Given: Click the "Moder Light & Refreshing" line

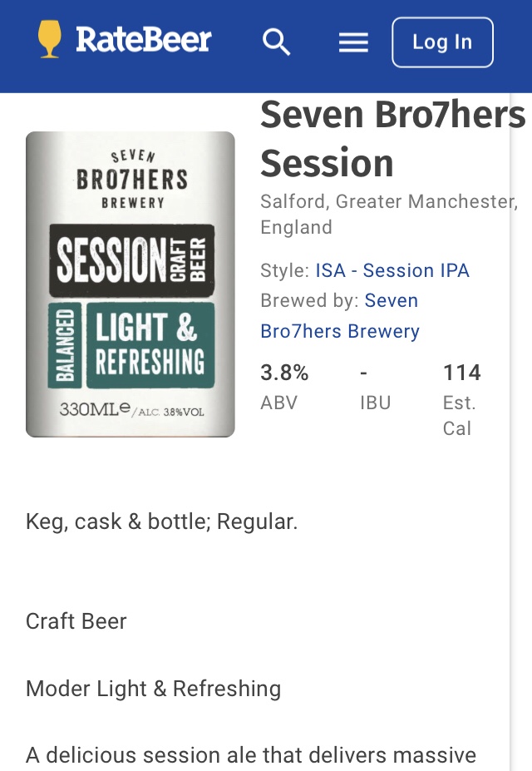Looking at the screenshot, I should click(x=153, y=689).
